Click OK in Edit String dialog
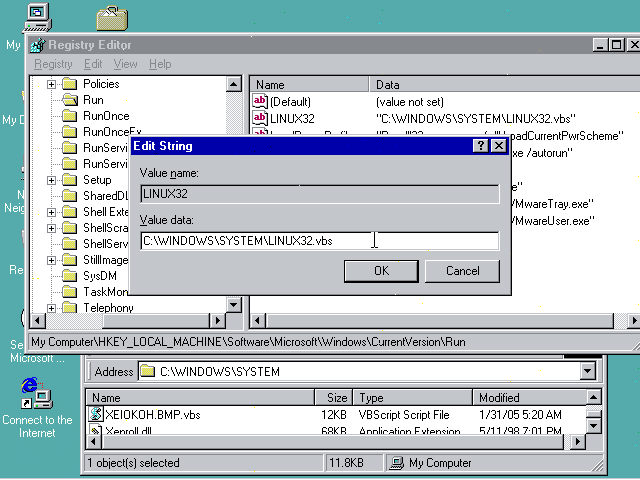Image resolution: width=640 pixels, height=480 pixels. point(381,271)
